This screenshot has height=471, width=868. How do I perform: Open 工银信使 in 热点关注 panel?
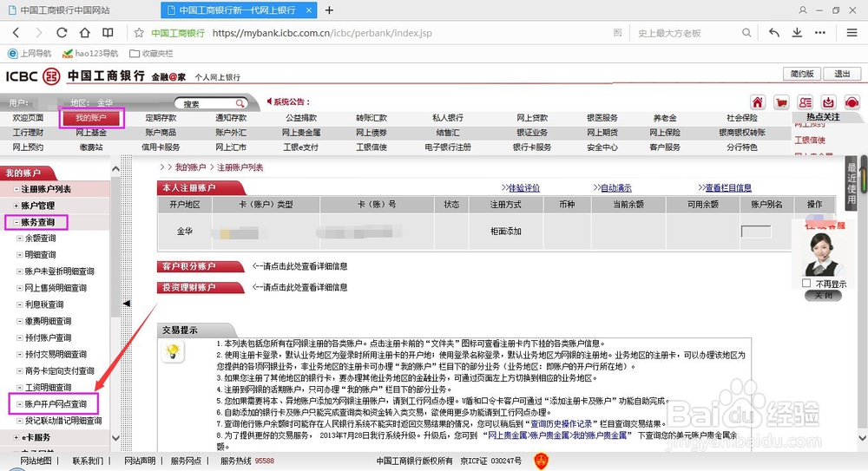coord(810,140)
